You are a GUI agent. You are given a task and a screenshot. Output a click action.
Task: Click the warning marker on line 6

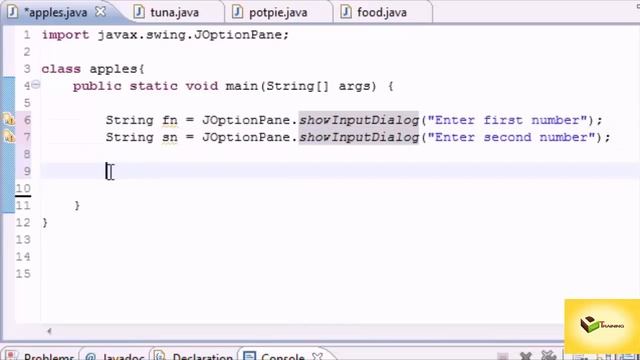click(x=9, y=120)
